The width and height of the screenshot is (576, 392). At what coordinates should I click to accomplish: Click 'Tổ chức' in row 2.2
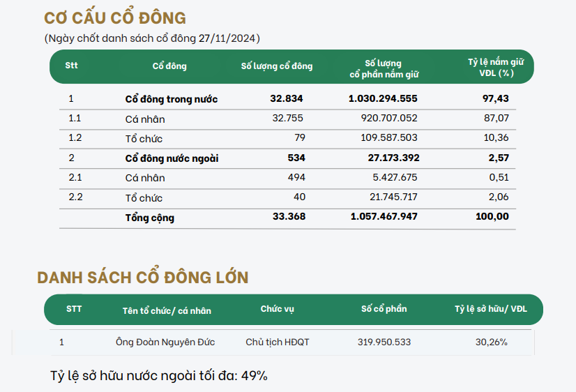pos(144,198)
